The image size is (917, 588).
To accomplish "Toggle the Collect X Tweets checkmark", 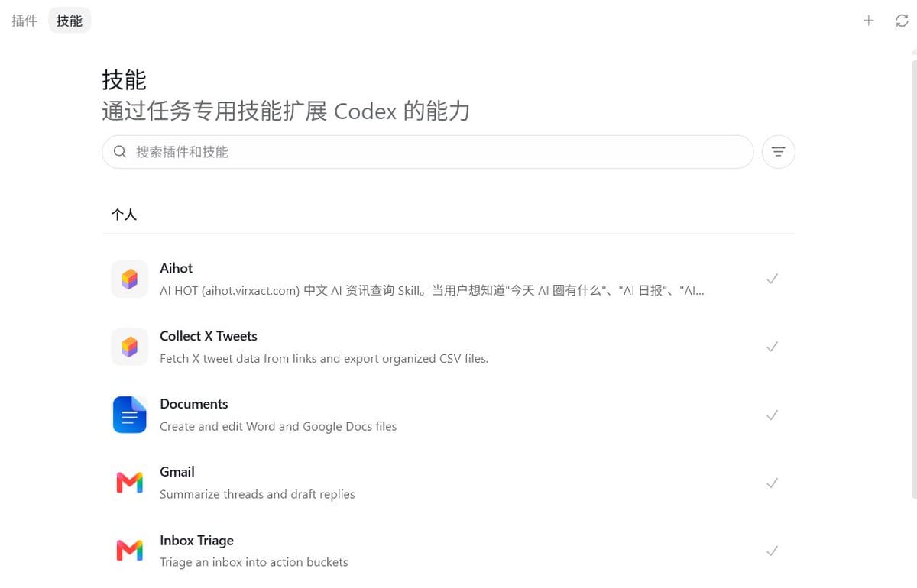I will pos(773,347).
